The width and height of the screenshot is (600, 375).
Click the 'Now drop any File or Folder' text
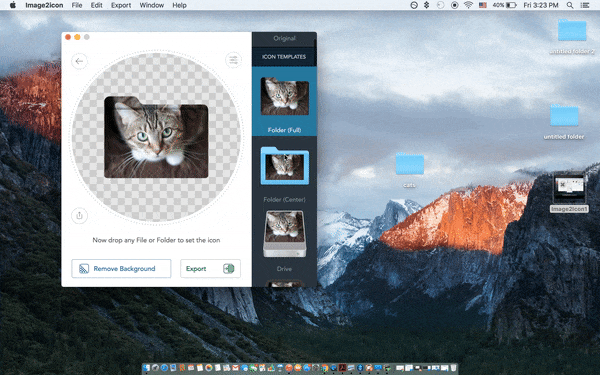[x=156, y=240]
